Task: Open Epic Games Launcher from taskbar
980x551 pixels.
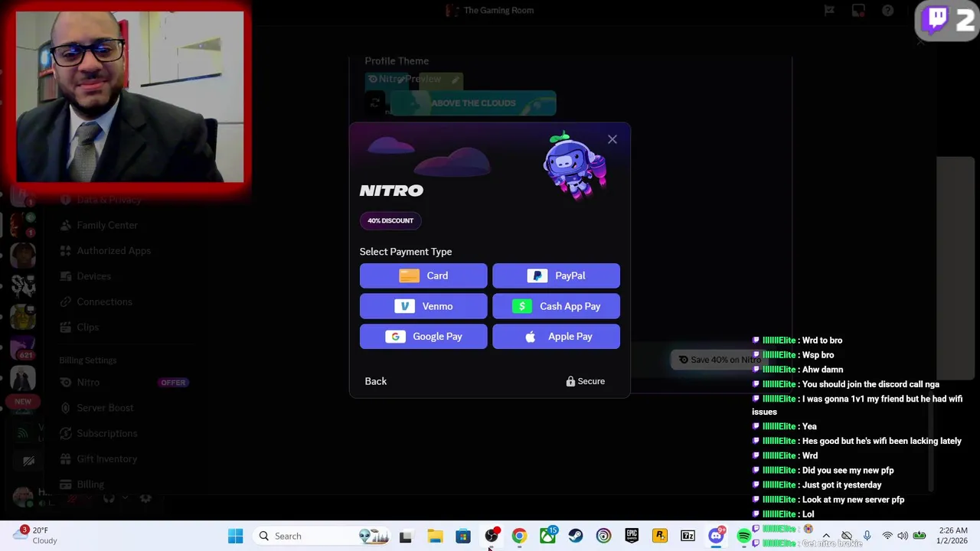Action: point(632,536)
